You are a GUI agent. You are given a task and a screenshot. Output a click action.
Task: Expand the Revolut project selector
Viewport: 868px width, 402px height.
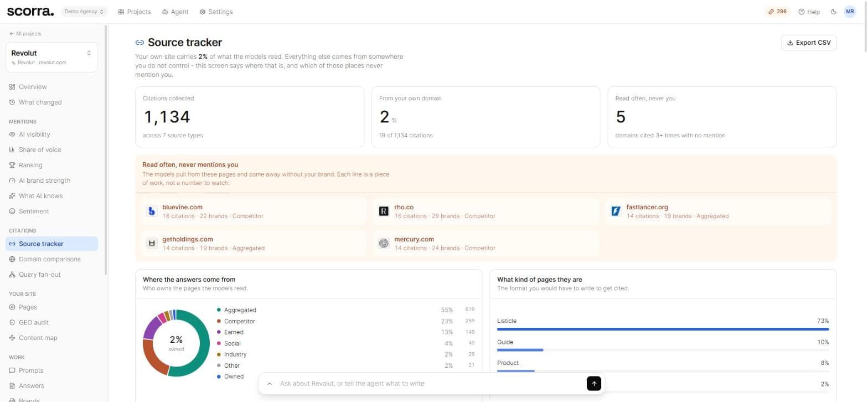coord(51,57)
